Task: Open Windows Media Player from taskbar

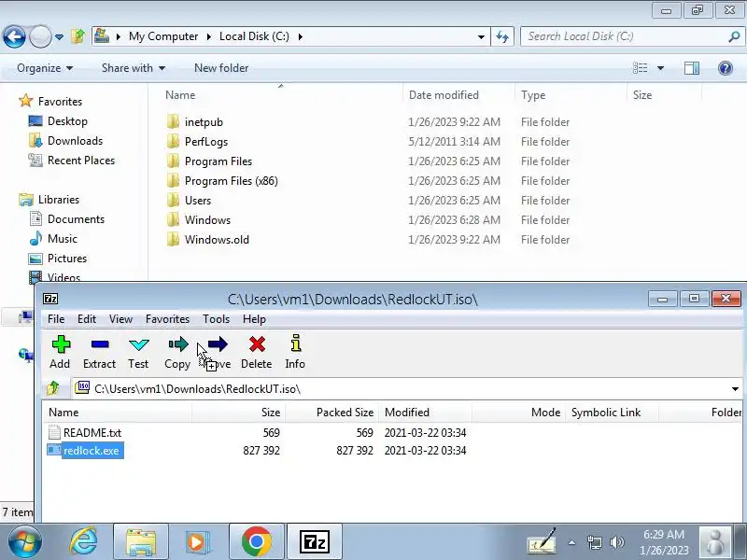Action: 197,542
